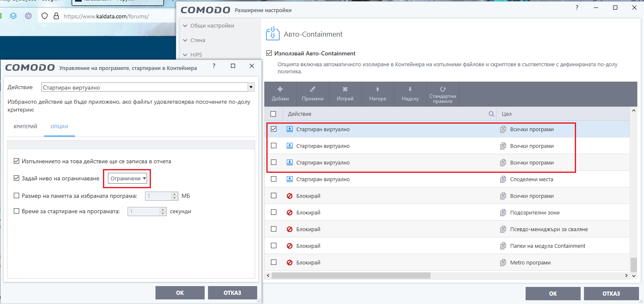Select the Псевдо-мениджъри за сваляне rule text
This screenshot has height=304, width=644.
coord(549,229)
